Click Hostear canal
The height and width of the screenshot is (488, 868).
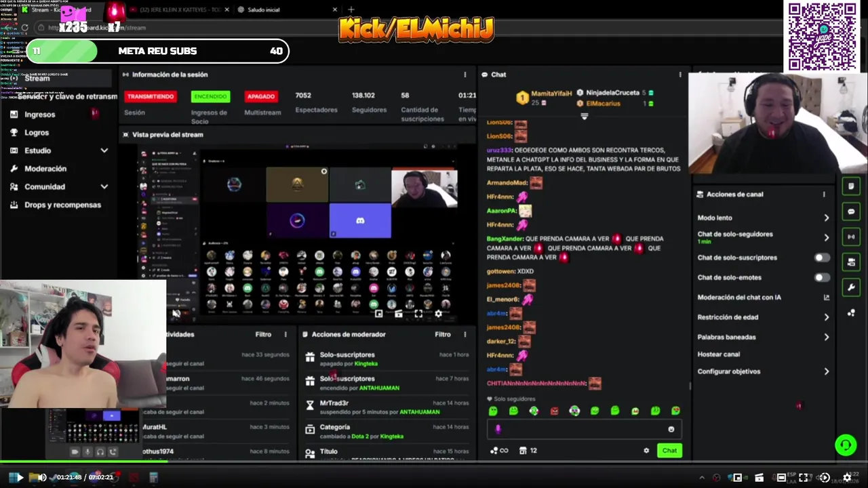coord(718,354)
